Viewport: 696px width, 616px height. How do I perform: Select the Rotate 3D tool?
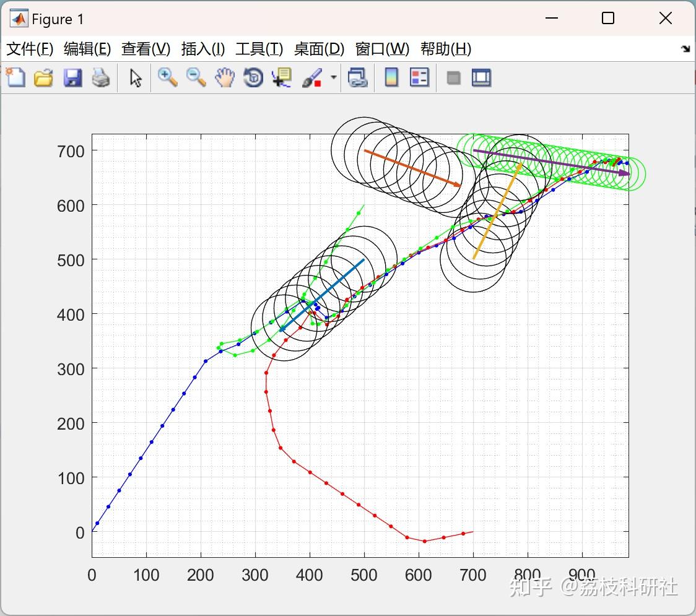tap(253, 78)
